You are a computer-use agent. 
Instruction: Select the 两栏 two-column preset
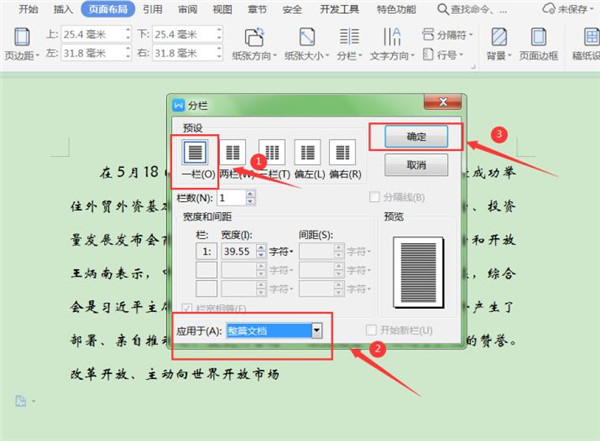tap(232, 152)
